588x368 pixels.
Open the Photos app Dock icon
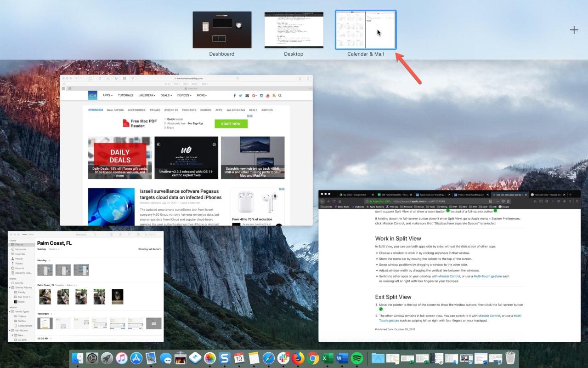point(210,358)
